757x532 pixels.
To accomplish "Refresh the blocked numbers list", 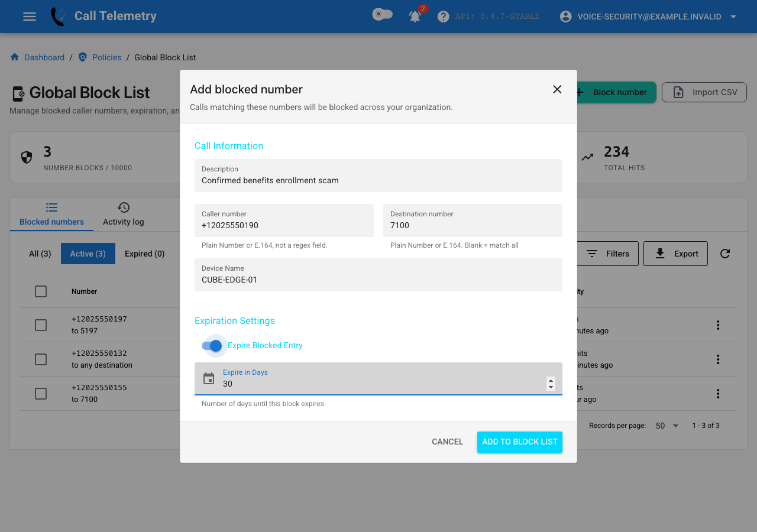I will (x=725, y=254).
